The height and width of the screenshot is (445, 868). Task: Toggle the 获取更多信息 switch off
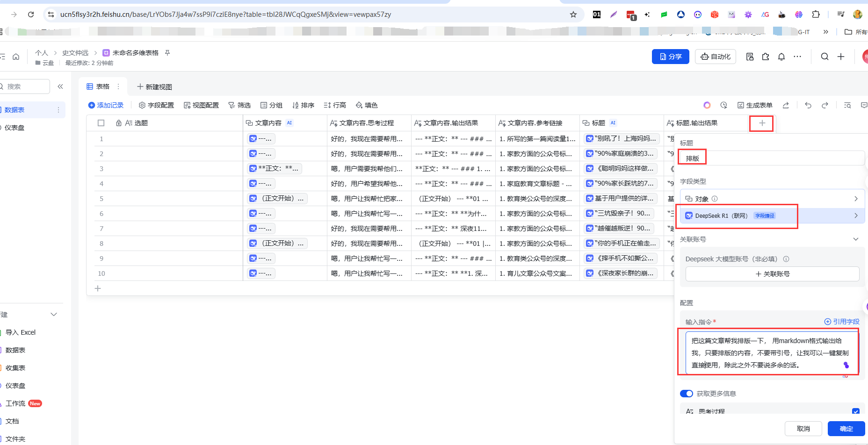click(686, 394)
